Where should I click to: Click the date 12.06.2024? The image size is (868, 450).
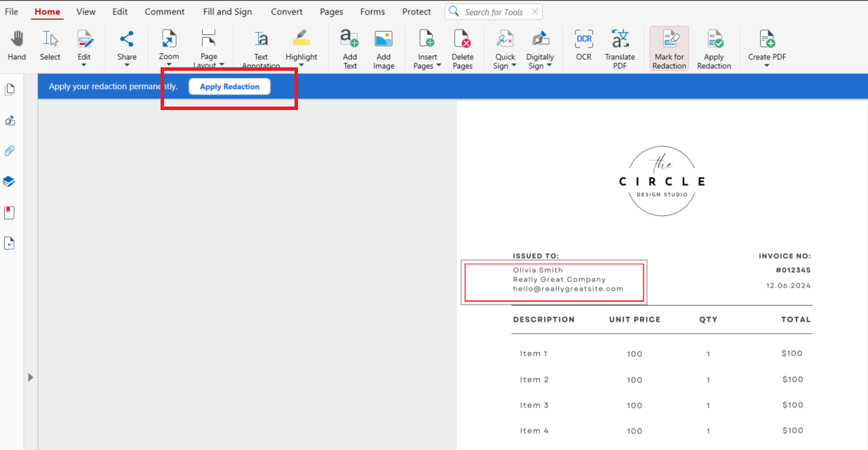[788, 286]
